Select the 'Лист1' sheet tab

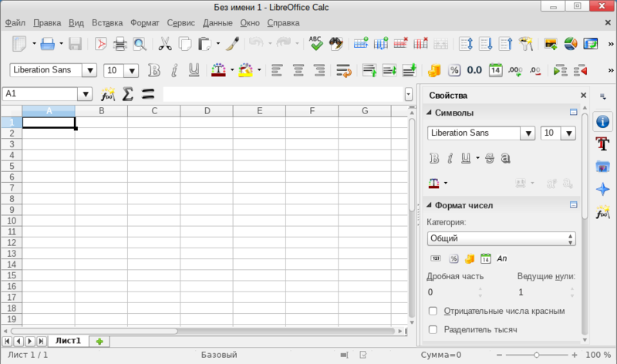pos(68,340)
